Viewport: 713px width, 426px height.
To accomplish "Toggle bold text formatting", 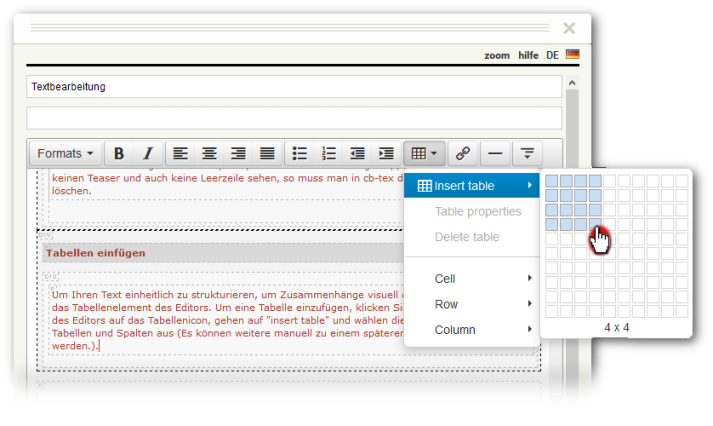I will tap(119, 153).
